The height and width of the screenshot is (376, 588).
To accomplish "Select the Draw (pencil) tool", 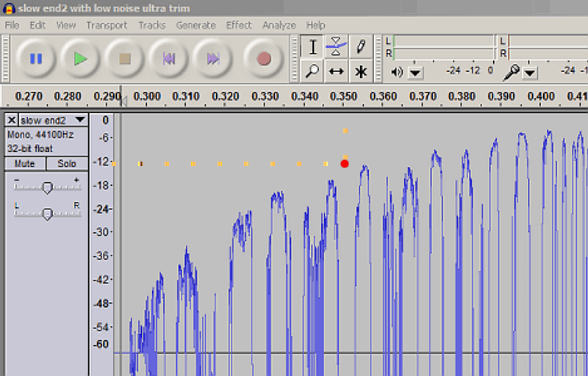I will click(361, 47).
